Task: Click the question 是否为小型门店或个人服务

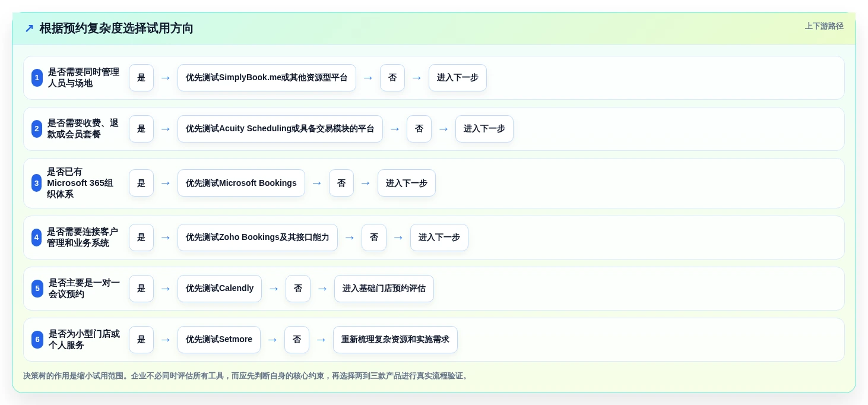Action: pyautogui.click(x=84, y=340)
